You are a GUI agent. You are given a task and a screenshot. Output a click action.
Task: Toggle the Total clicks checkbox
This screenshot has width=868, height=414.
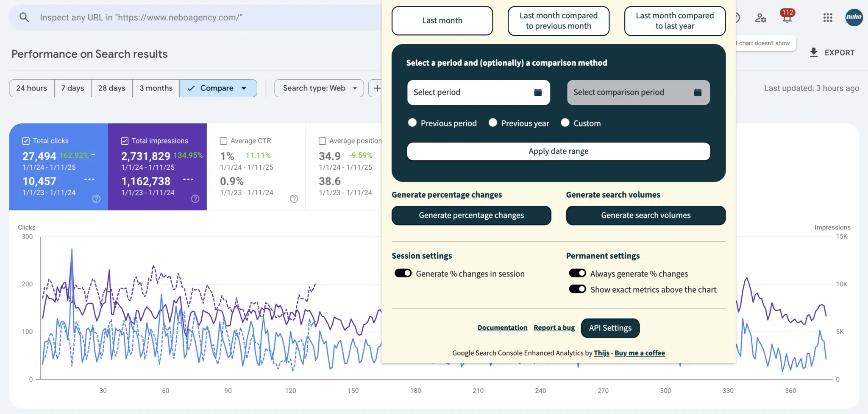pyautogui.click(x=26, y=141)
